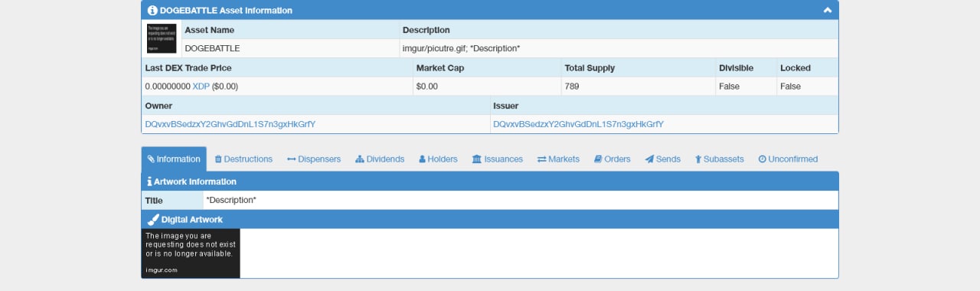Open the Dividends tab
This screenshot has height=291, width=980.
coord(380,159)
